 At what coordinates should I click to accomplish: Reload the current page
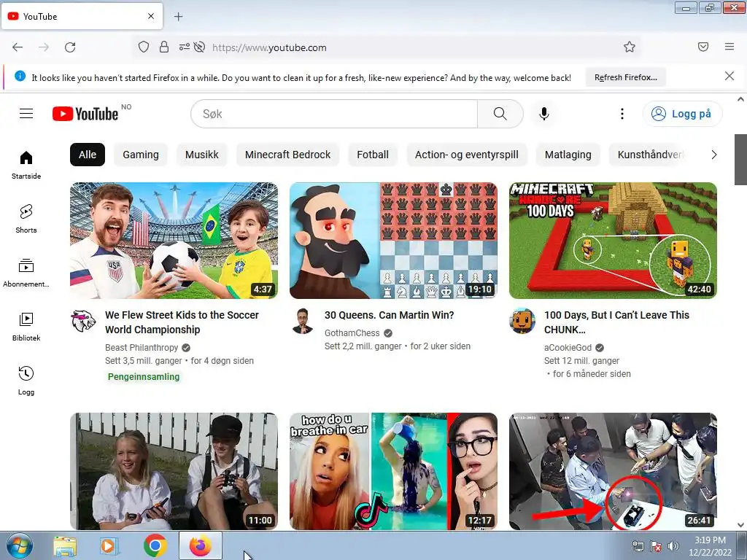pos(70,47)
